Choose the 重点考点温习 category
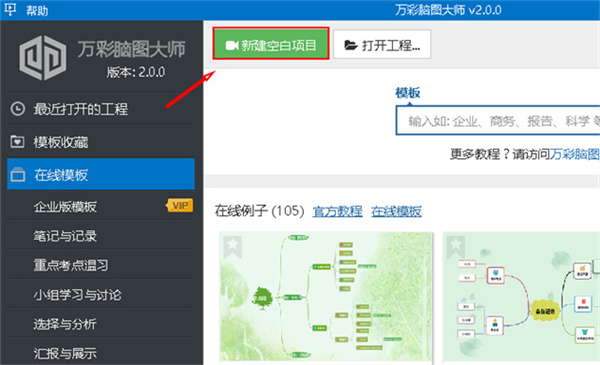The image size is (600, 365). tap(101, 265)
